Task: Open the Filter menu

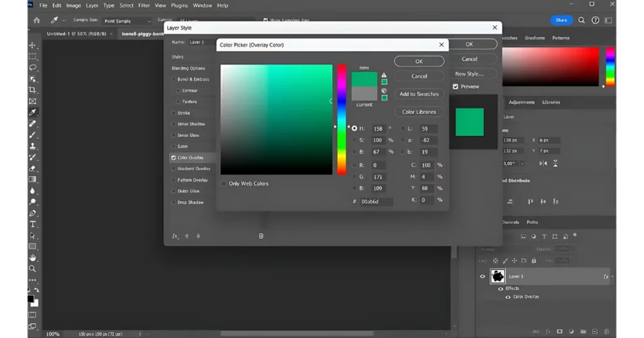Action: 144,5
